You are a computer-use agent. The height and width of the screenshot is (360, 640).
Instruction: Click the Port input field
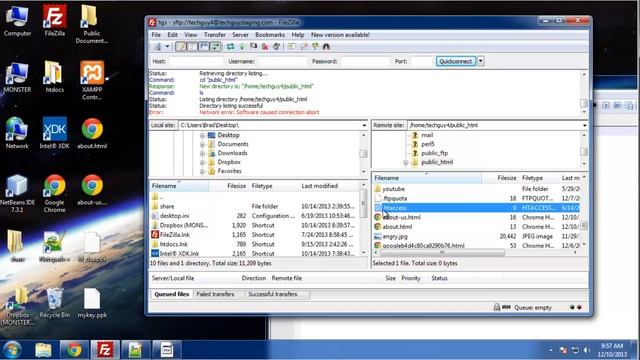pyautogui.click(x=421, y=61)
